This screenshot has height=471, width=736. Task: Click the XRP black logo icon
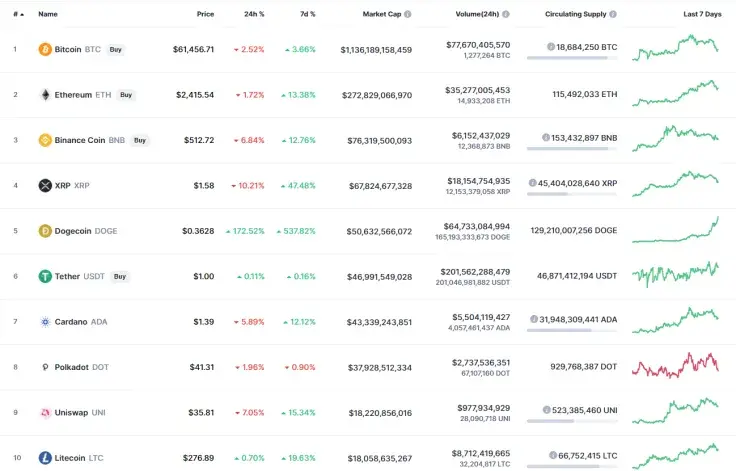[45, 185]
